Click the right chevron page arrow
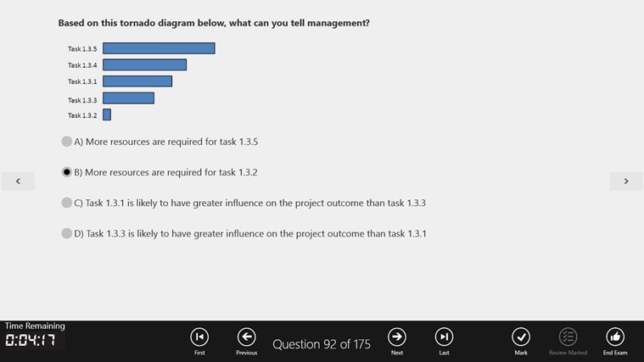The image size is (644, 362). [626, 181]
